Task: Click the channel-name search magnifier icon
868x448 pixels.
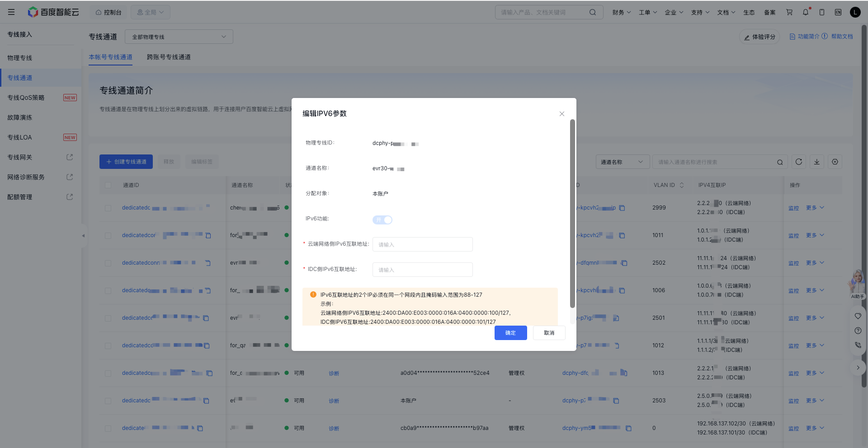Action: (780, 162)
